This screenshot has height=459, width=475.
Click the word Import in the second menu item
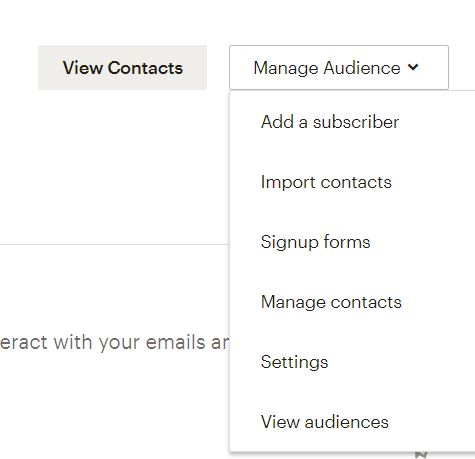[x=288, y=183]
